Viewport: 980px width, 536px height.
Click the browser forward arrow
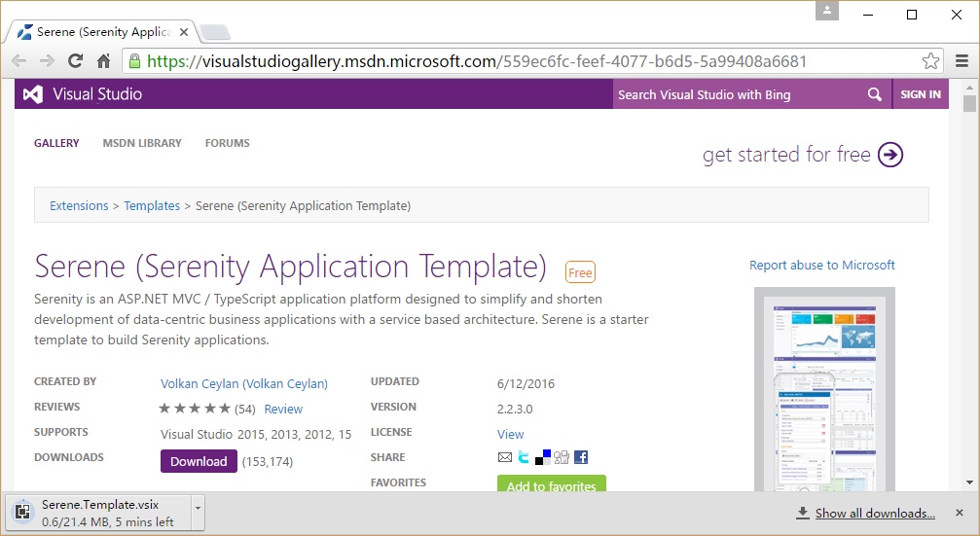coord(47,60)
